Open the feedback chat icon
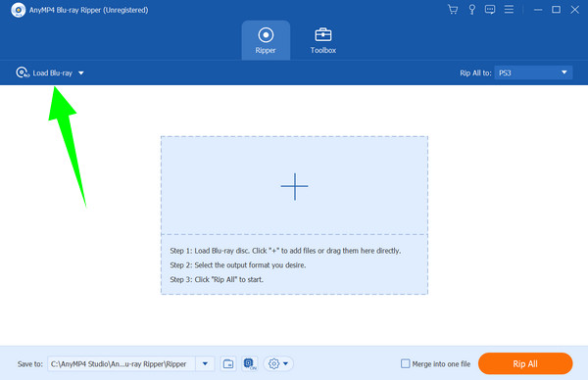The image size is (588, 380). pos(490,10)
